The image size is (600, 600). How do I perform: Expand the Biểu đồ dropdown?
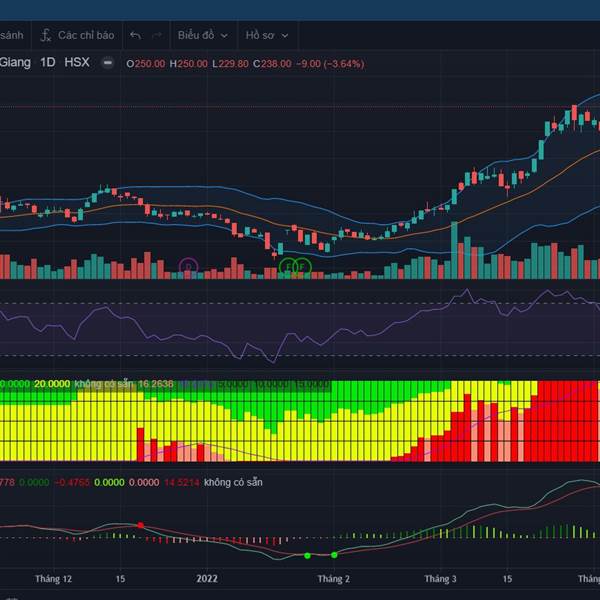tap(203, 35)
